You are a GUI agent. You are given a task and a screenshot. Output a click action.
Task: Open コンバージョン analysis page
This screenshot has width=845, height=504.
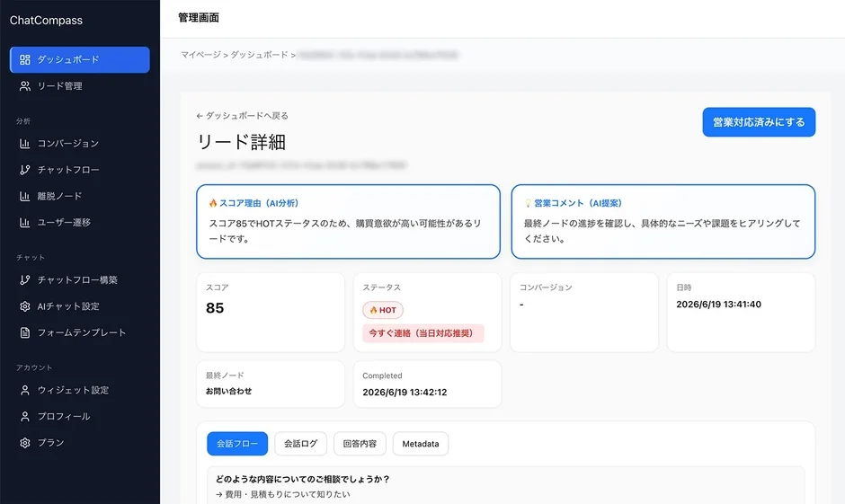pyautogui.click(x=80, y=144)
